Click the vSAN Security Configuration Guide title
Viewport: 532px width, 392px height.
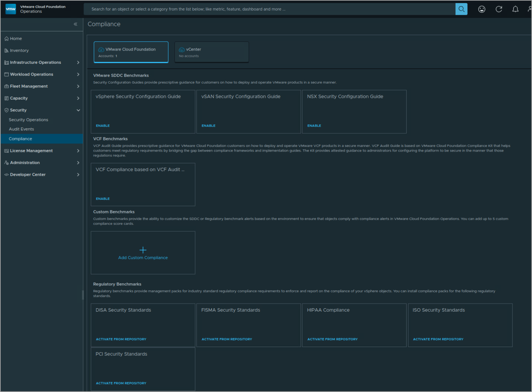[x=241, y=97]
